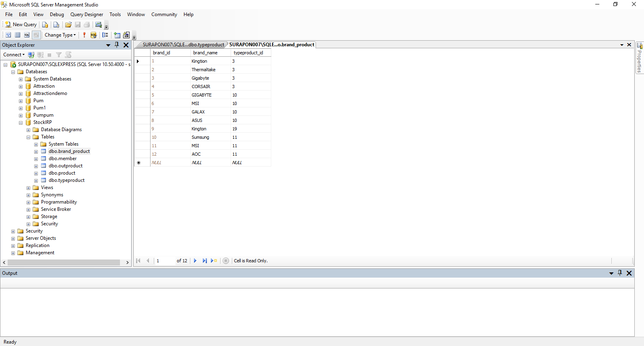
Task: Click the Sumsung cell
Action: [210, 137]
